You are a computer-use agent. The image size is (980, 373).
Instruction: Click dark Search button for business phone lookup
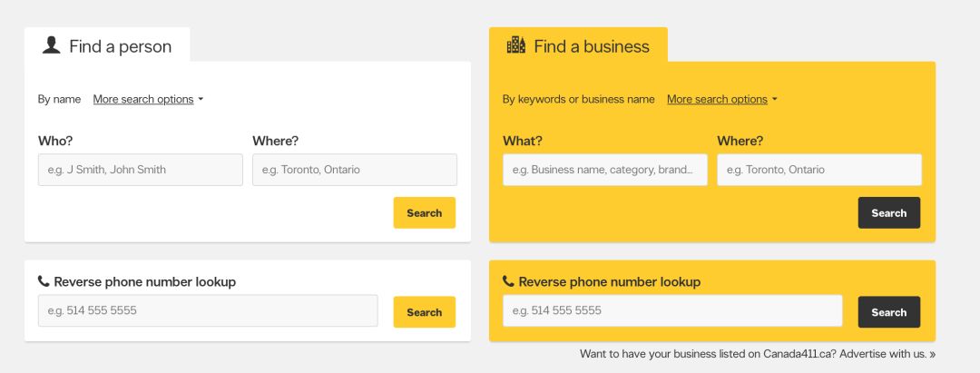pos(888,312)
